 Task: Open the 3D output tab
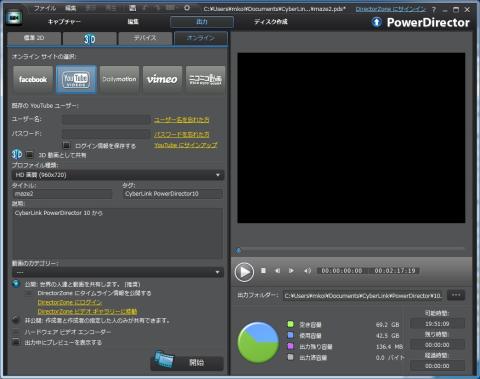(x=90, y=38)
